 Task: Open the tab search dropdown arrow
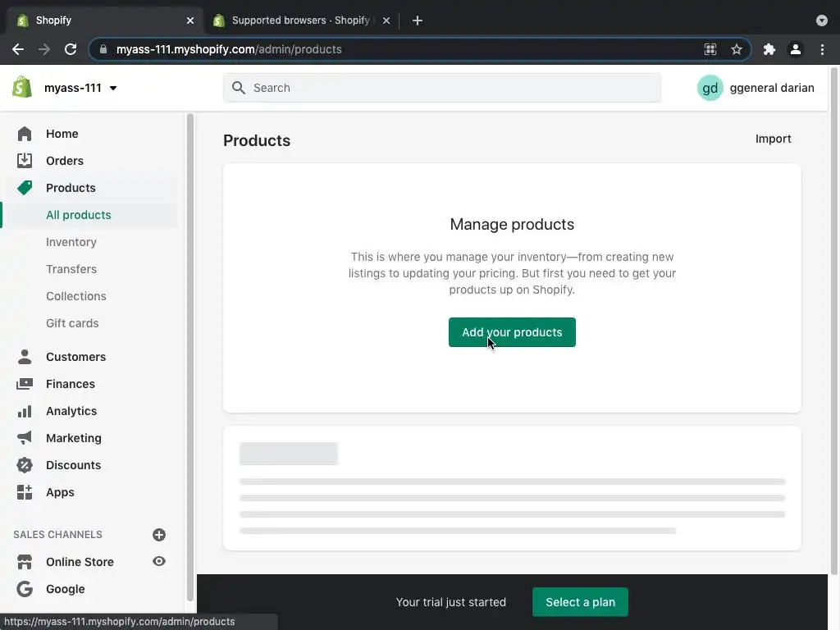[x=822, y=21]
